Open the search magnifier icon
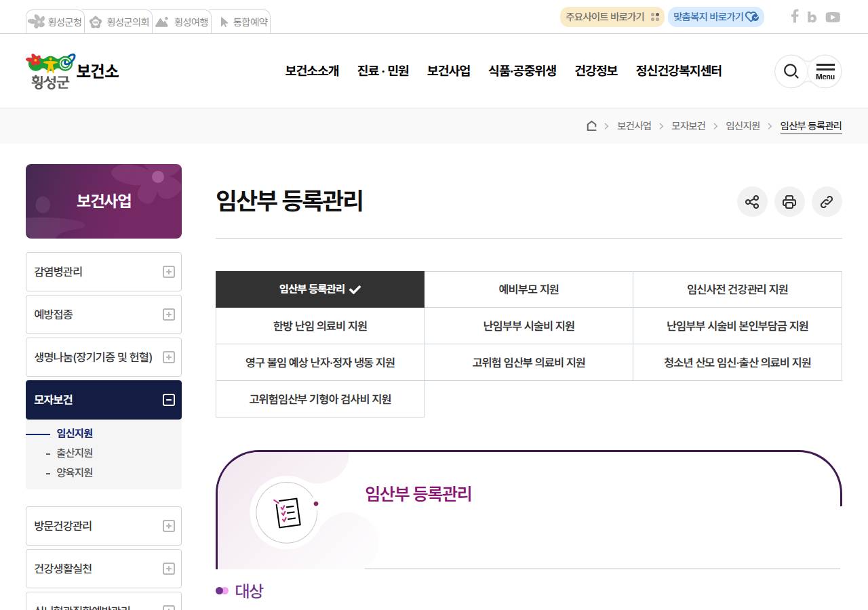The image size is (868, 610). (791, 71)
